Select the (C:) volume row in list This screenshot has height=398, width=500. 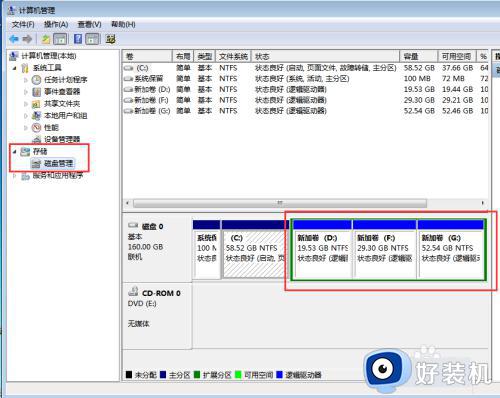coord(305,68)
